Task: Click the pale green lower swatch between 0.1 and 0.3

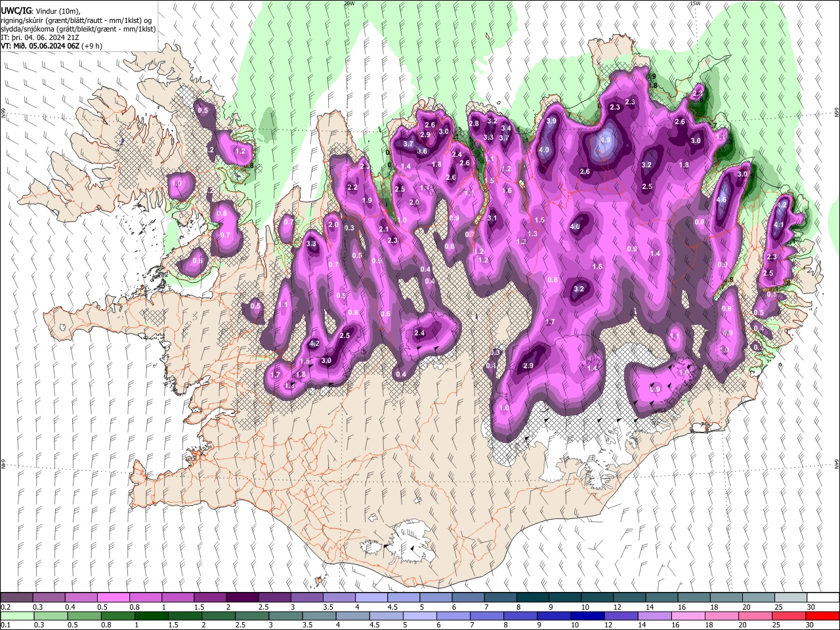Action: pyautogui.click(x=16, y=616)
